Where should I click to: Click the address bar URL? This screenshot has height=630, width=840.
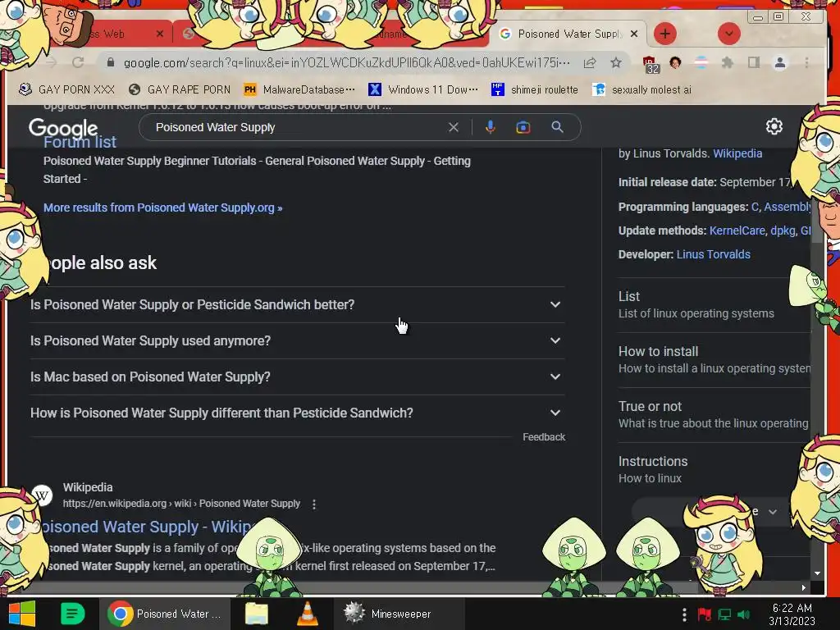pos(346,62)
